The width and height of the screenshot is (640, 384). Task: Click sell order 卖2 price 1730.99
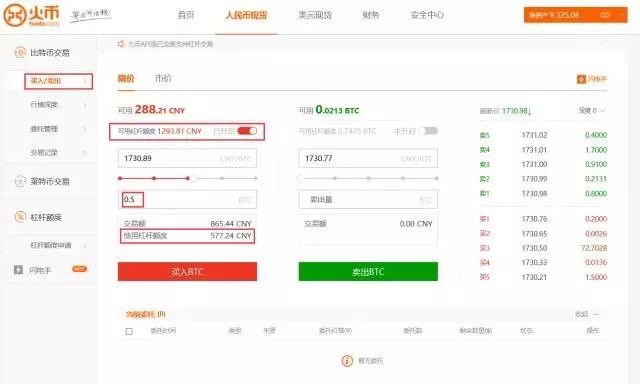(534, 179)
